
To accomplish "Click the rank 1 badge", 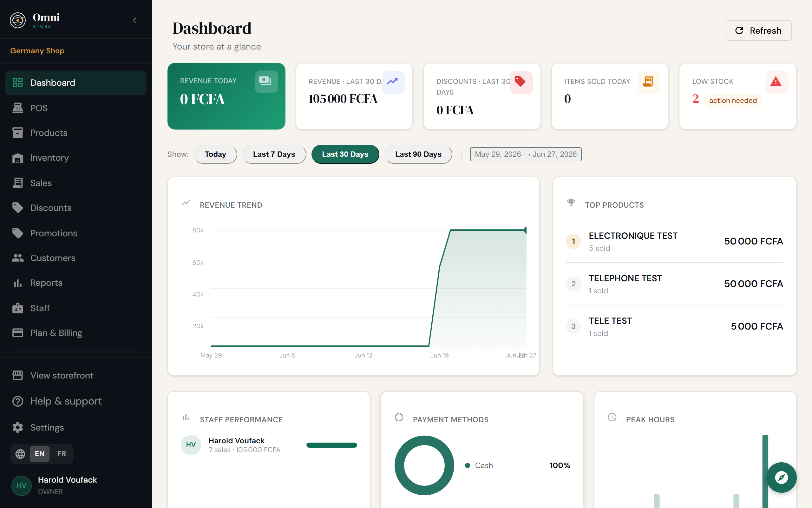I will (573, 242).
